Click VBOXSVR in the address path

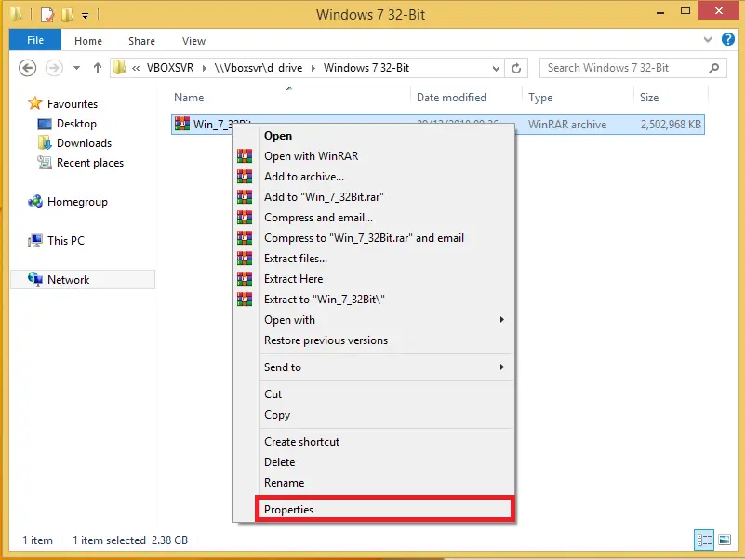pos(170,68)
